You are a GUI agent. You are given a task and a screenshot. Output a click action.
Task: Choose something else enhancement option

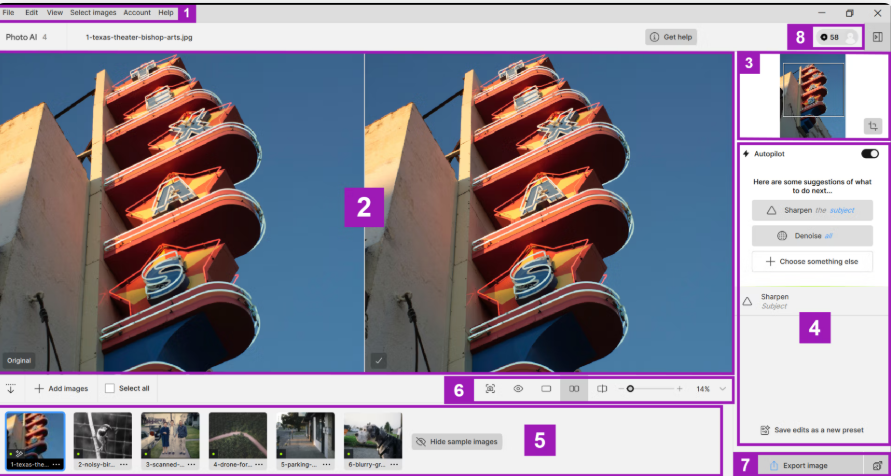812,261
